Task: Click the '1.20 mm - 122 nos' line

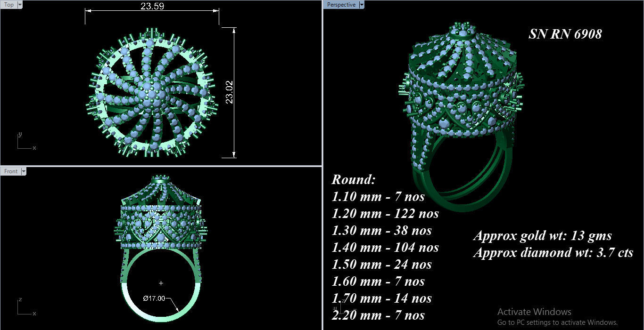Action: click(385, 213)
